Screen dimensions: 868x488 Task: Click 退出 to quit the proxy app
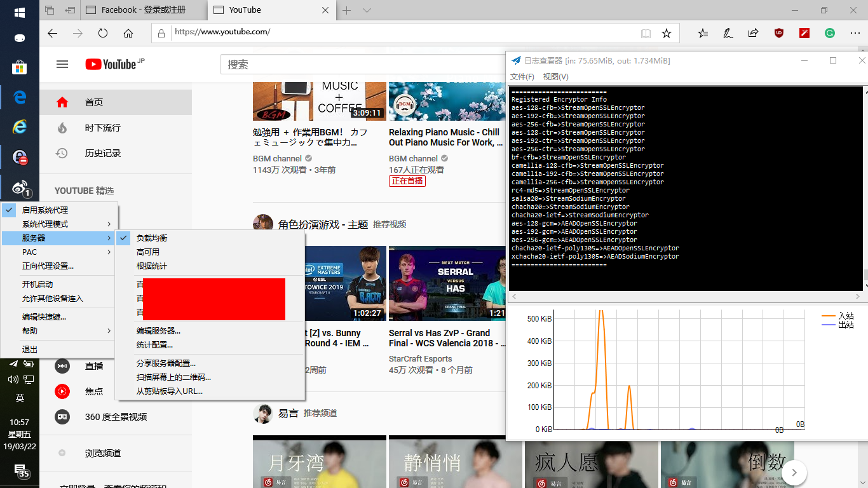(x=59, y=349)
